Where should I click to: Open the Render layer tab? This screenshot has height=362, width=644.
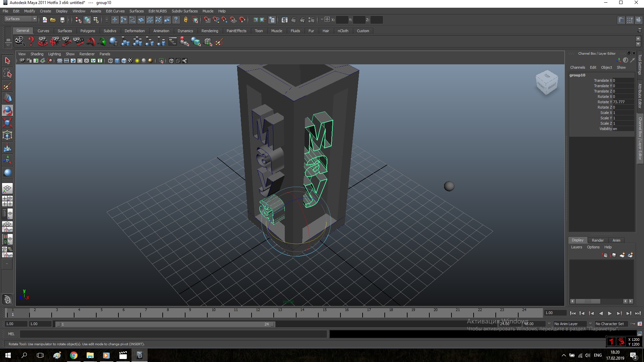click(x=598, y=240)
